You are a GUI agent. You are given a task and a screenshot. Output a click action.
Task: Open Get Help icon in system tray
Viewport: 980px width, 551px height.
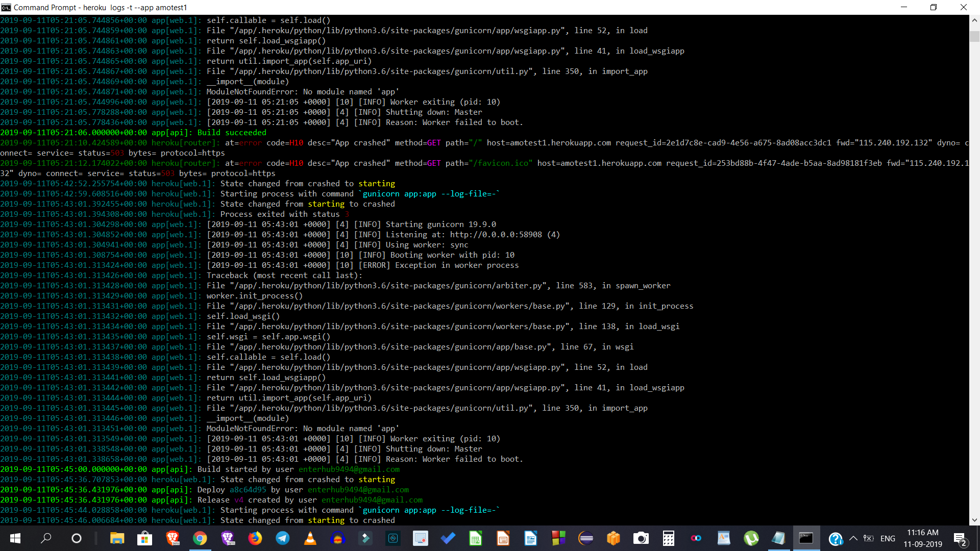click(836, 539)
